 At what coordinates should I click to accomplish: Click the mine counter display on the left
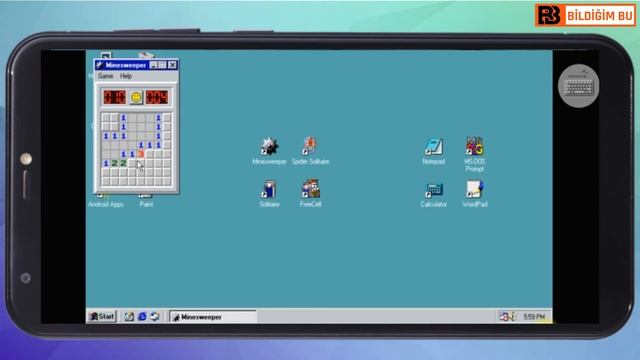(114, 97)
